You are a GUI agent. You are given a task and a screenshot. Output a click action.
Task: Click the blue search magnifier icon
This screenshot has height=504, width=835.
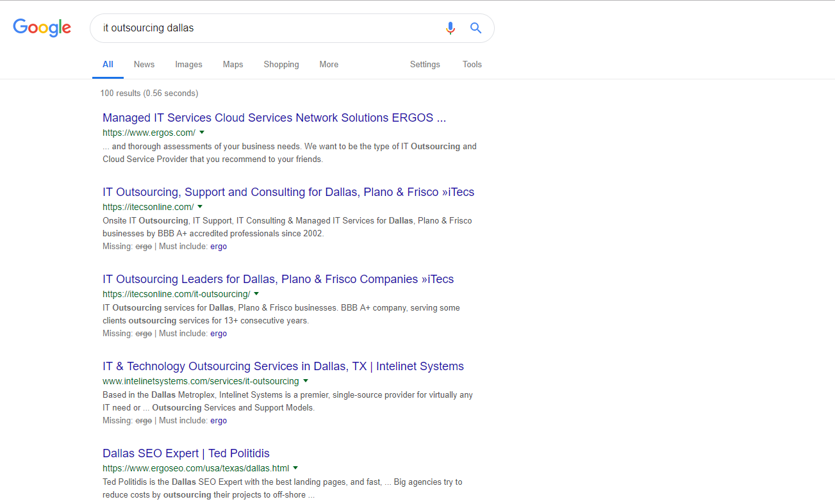pyautogui.click(x=475, y=28)
